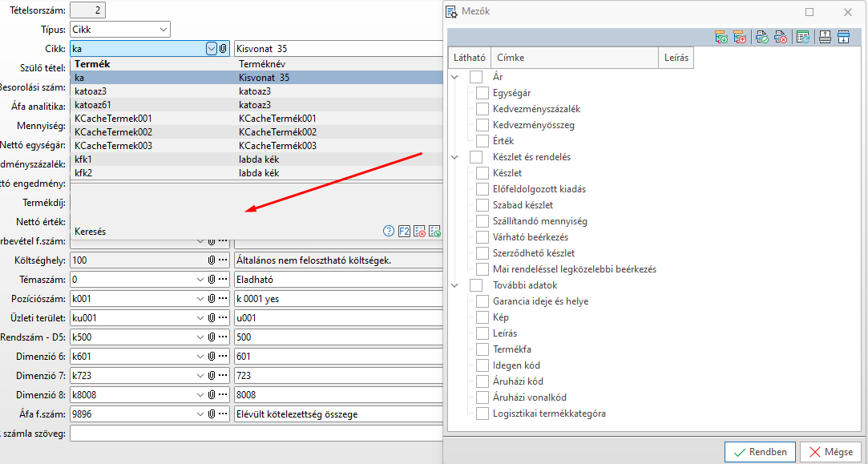Click the checklist icon with green arrow in search popup
The width and height of the screenshot is (868, 464).
click(434, 232)
